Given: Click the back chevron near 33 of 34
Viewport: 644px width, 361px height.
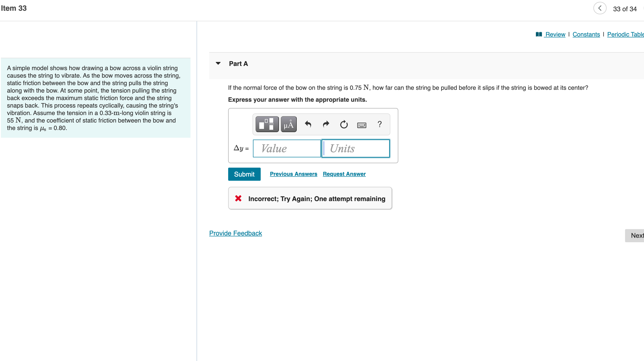Looking at the screenshot, I should [x=600, y=8].
